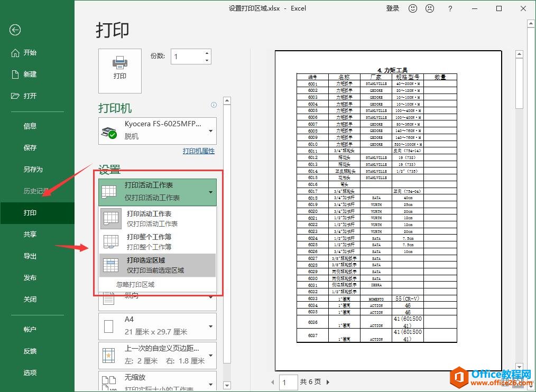Click settings panel scrollbar up arrow

click(x=227, y=101)
